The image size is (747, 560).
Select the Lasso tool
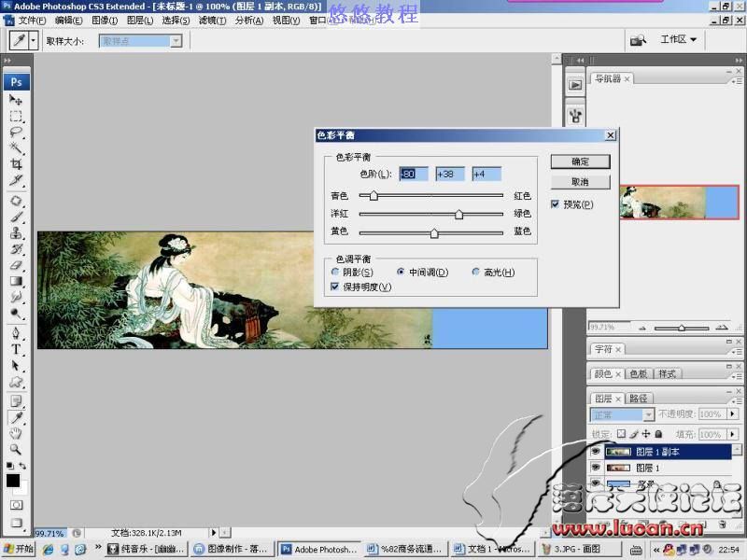pos(16,132)
